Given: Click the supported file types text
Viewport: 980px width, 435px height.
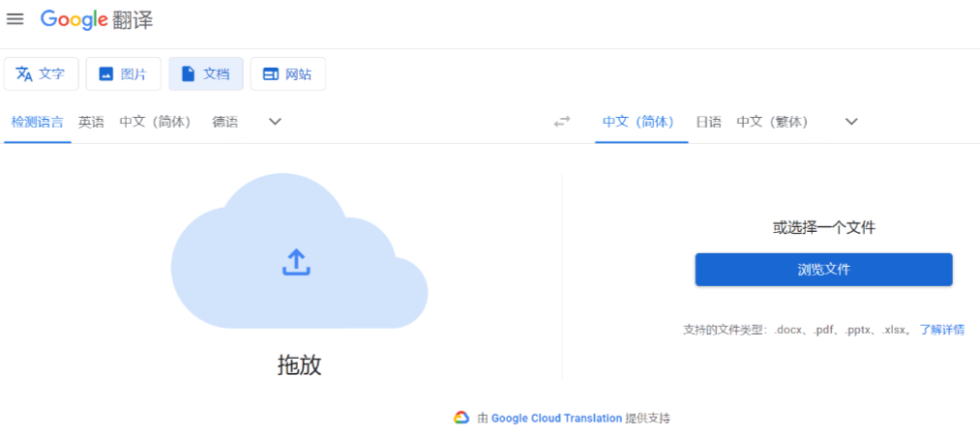Looking at the screenshot, I should point(799,331).
